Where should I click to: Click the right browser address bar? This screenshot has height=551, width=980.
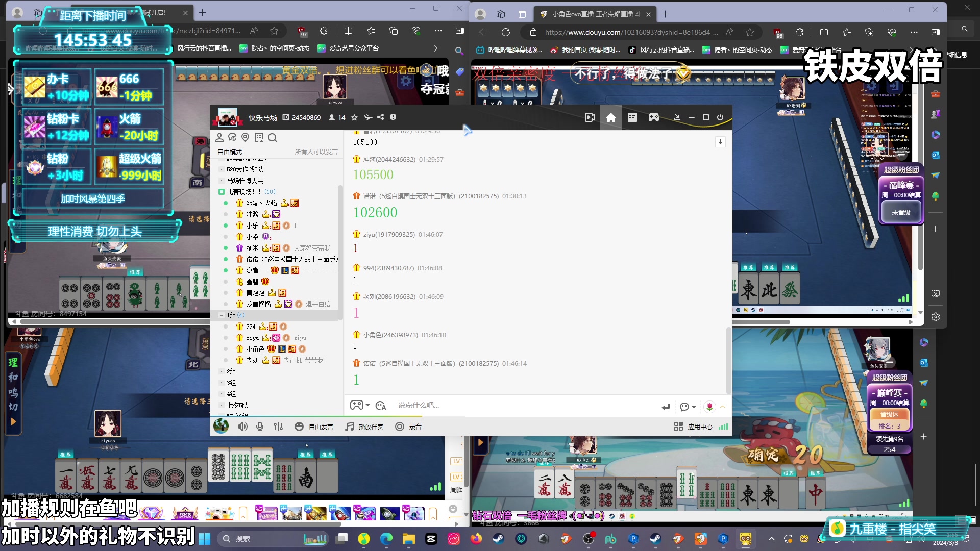(x=631, y=32)
